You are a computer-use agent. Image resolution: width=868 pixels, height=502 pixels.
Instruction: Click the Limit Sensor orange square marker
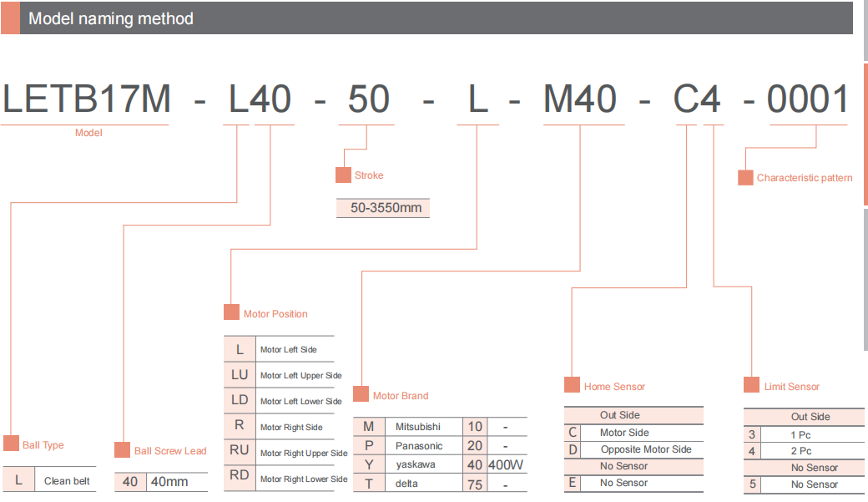[x=752, y=386]
